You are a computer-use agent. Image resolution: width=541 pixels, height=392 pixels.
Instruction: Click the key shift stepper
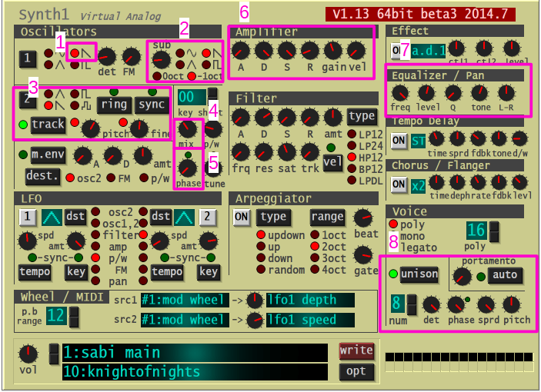click(x=212, y=97)
